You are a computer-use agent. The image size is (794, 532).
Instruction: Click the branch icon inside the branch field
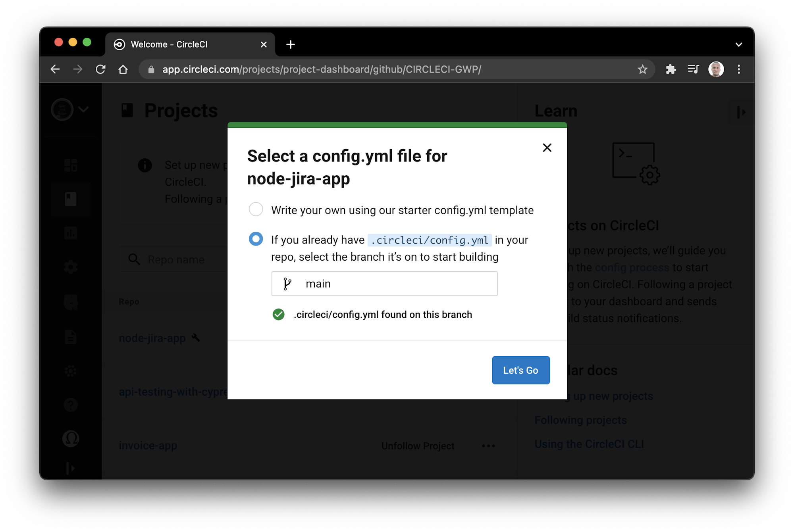click(x=287, y=283)
